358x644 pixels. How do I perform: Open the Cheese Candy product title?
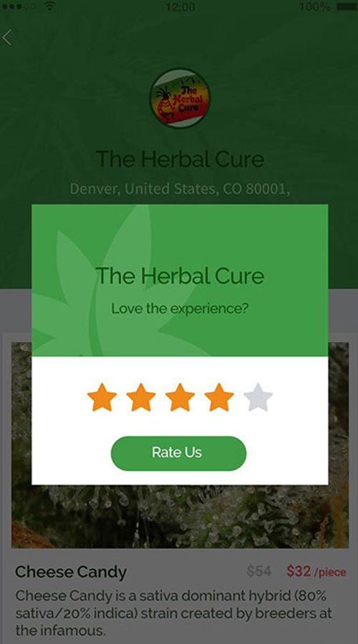coord(71,572)
